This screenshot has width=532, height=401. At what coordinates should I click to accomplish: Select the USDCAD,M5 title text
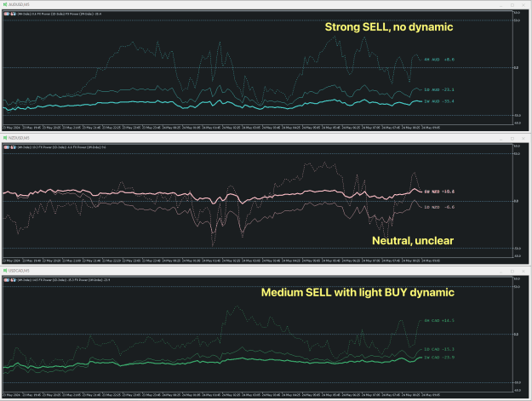pyautogui.click(x=19, y=271)
